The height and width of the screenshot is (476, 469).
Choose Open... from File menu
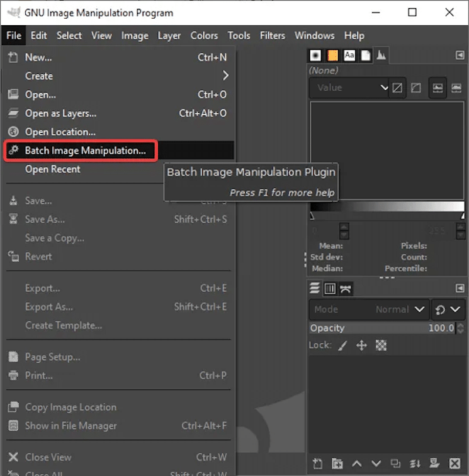point(118,95)
